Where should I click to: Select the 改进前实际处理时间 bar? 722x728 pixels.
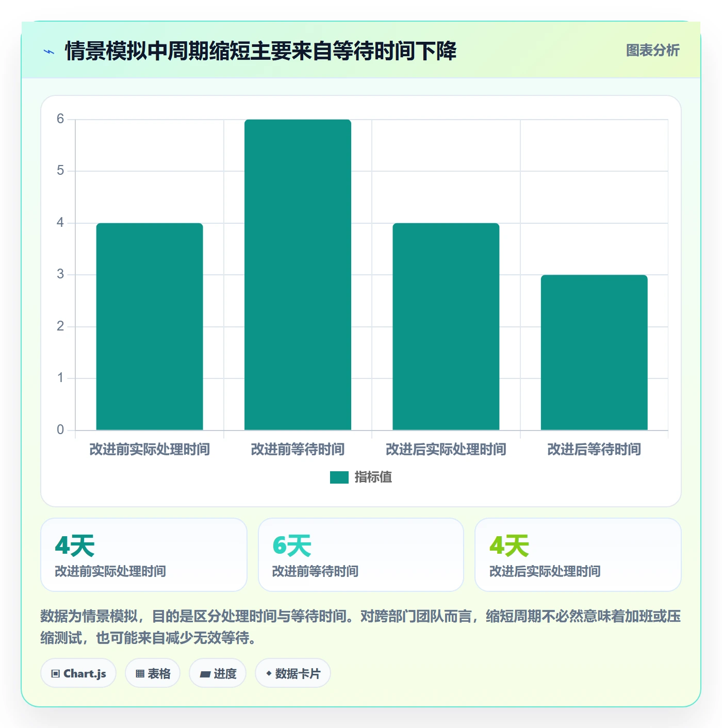coord(150,326)
